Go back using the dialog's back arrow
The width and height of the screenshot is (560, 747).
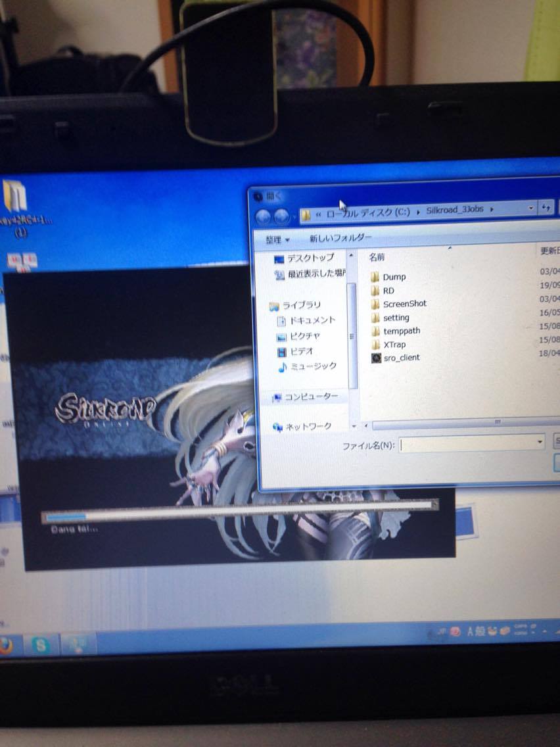[263, 217]
